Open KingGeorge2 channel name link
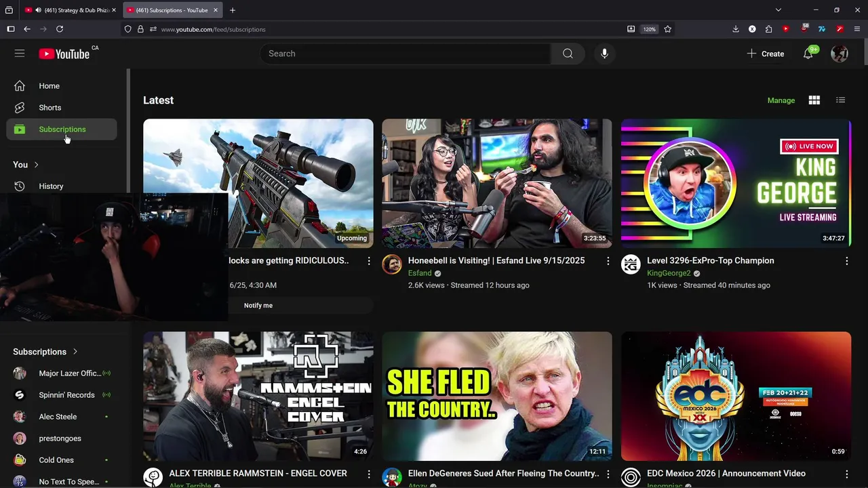Image resolution: width=868 pixels, height=488 pixels. pyautogui.click(x=669, y=273)
